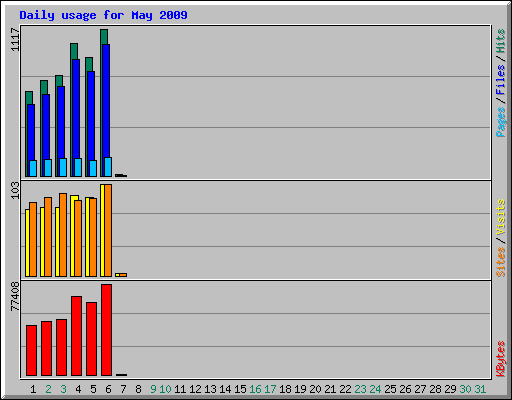Click the cyan "Pages" legend label
512x400 pixels.
[500, 122]
